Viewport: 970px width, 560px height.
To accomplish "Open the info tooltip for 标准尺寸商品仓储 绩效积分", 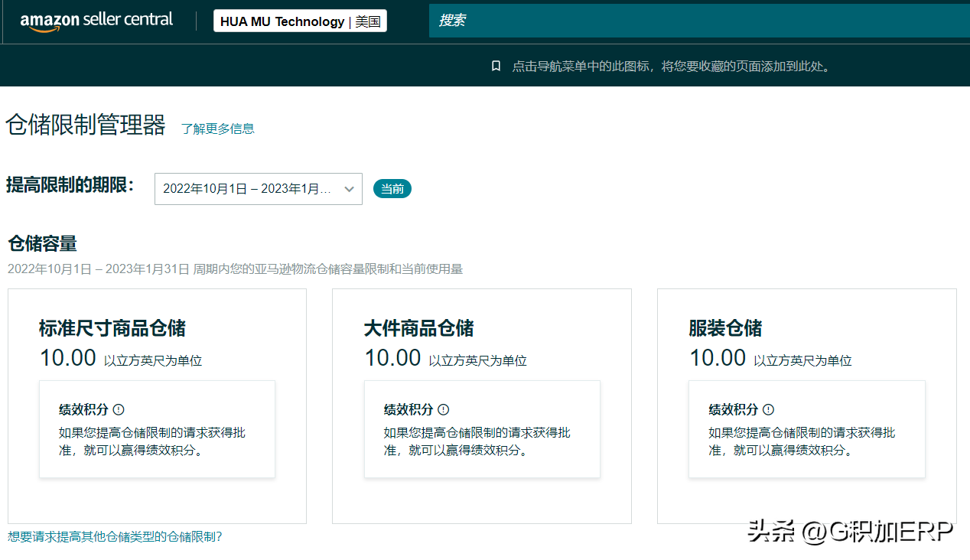I will 119,409.
